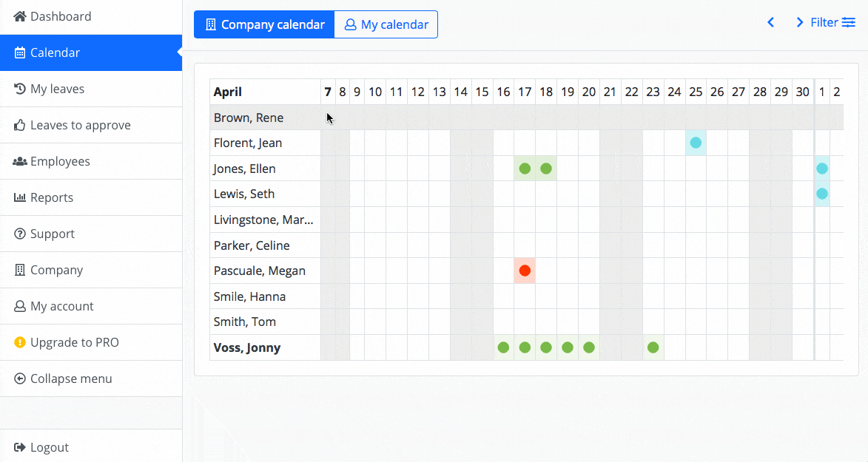The width and height of the screenshot is (868, 462).
Task: Click the Upgrade to PRO warning icon
Action: pos(20,342)
